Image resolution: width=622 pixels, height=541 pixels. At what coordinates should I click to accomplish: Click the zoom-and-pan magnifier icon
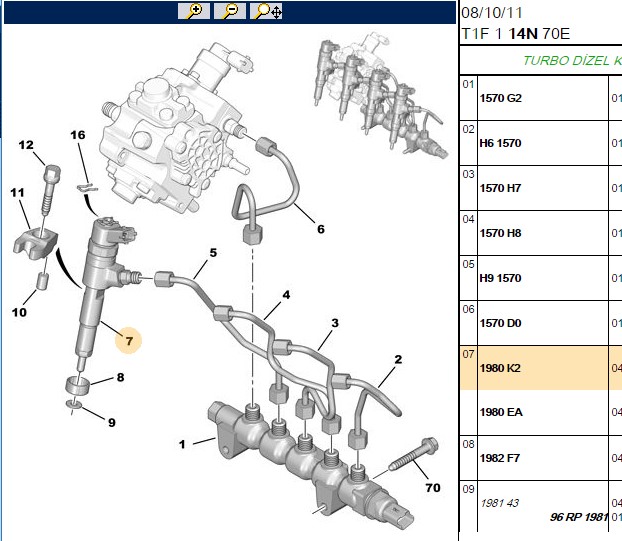point(266,11)
